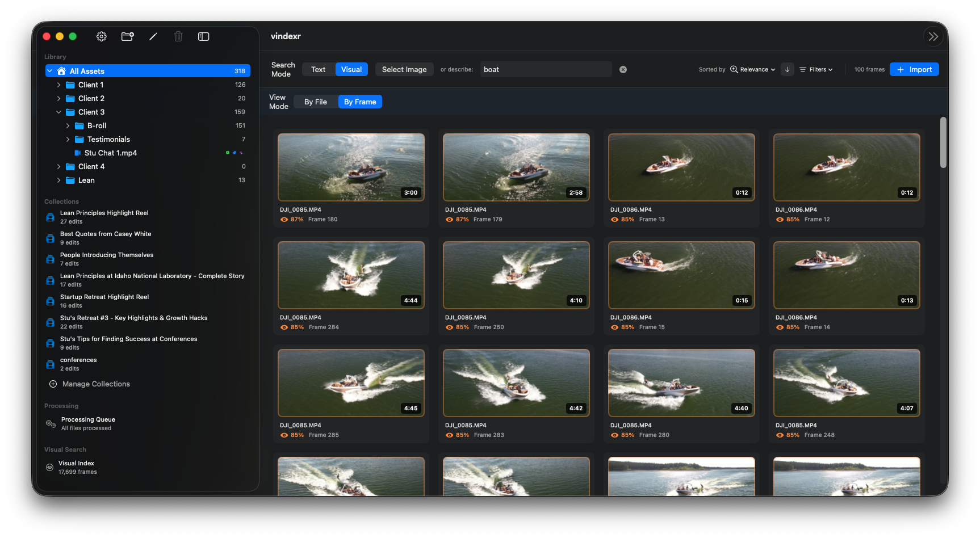Select the edit pencil icon

pos(153,36)
